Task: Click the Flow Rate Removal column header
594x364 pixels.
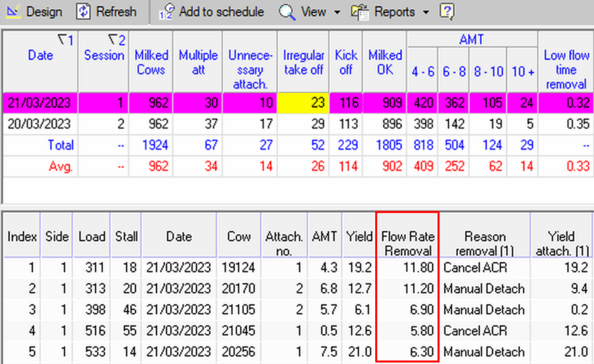Action: click(x=407, y=243)
